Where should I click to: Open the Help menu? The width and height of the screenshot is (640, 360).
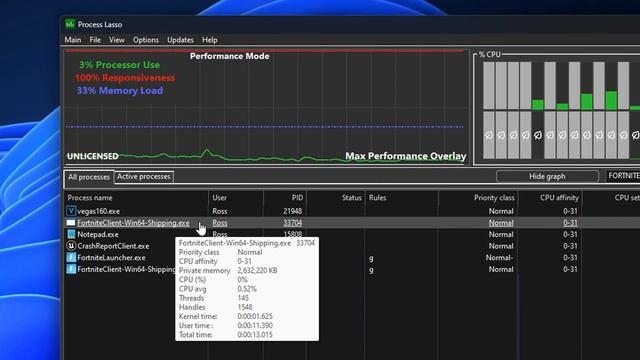pos(209,40)
